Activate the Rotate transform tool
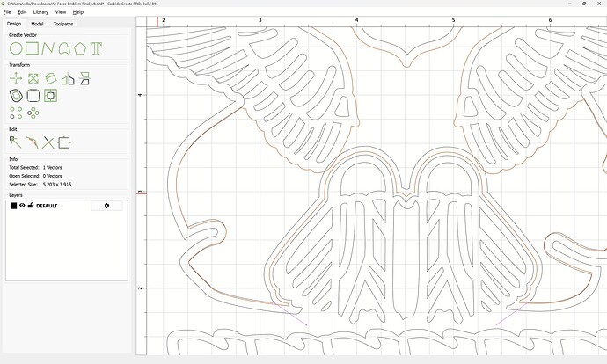Screen dimensions: 607x364 50,78
